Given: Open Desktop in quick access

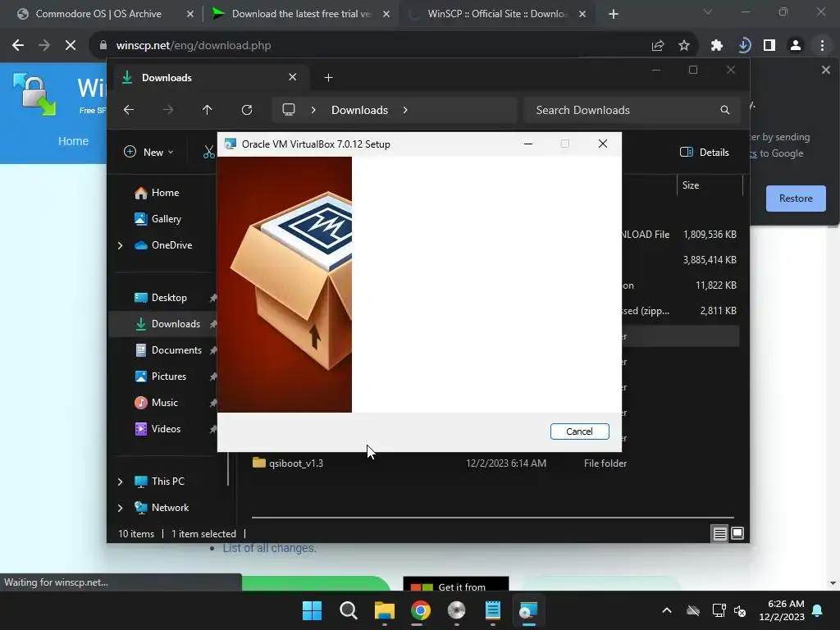Looking at the screenshot, I should coord(169,298).
